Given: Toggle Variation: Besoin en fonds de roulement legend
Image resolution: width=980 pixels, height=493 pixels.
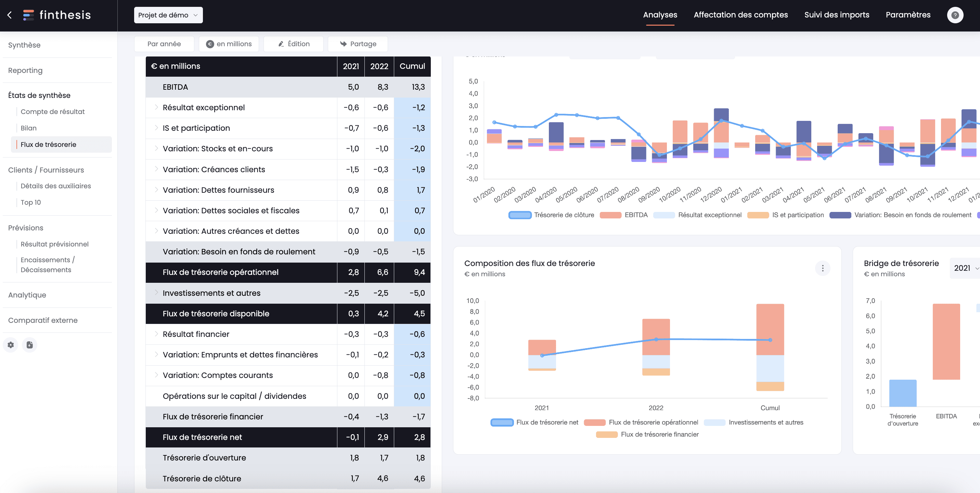Looking at the screenshot, I should pyautogui.click(x=900, y=215).
